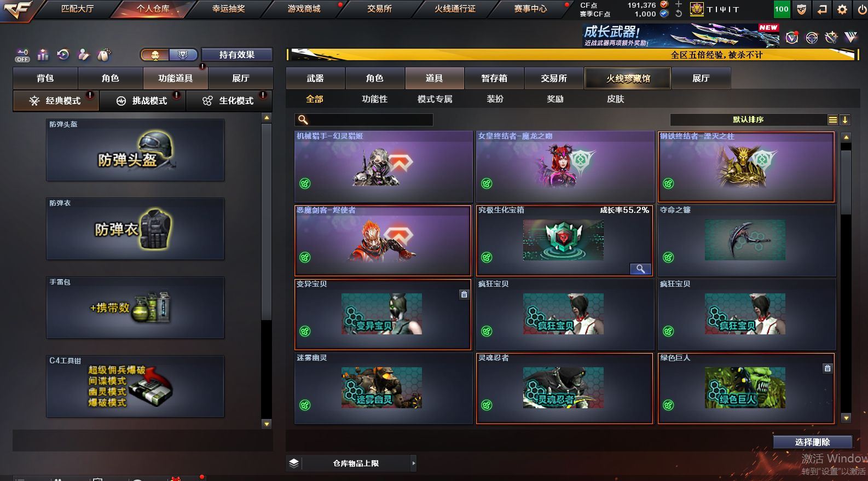Image resolution: width=868 pixels, height=481 pixels.
Task: Click the 选择删除 button
Action: tap(813, 442)
